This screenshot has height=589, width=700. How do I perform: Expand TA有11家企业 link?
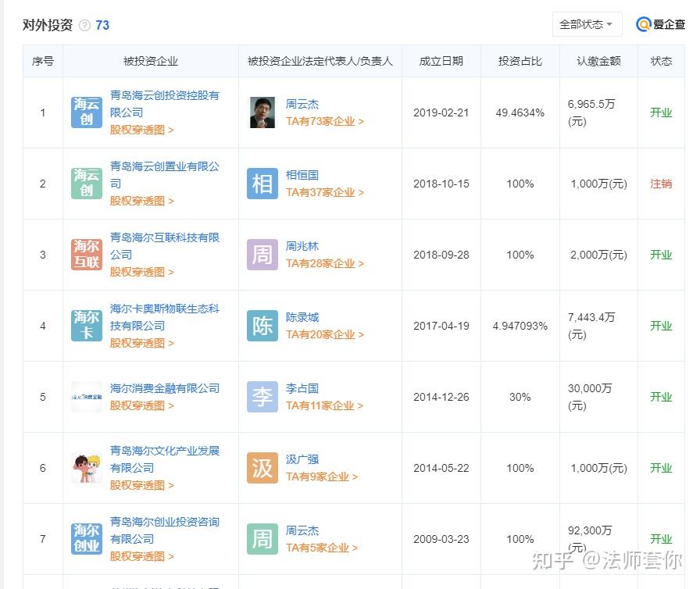[x=324, y=405]
